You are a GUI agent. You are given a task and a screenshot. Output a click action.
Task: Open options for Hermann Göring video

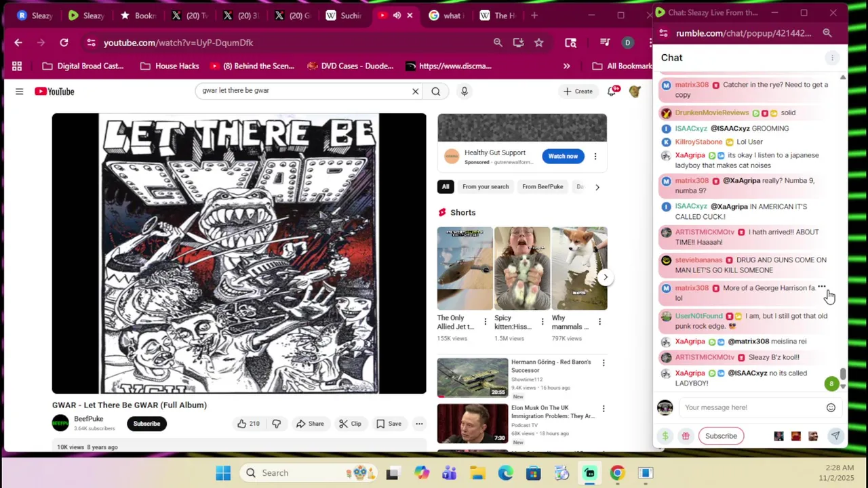click(x=603, y=363)
